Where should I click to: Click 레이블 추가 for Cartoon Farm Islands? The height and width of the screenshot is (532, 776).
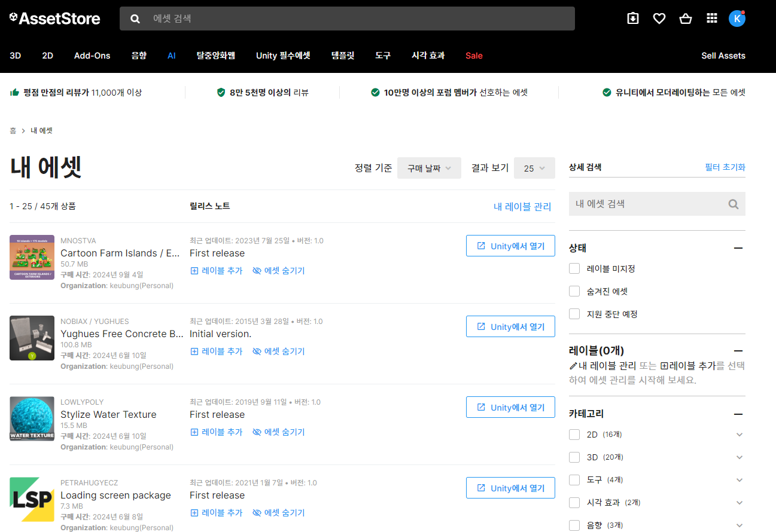coord(216,271)
